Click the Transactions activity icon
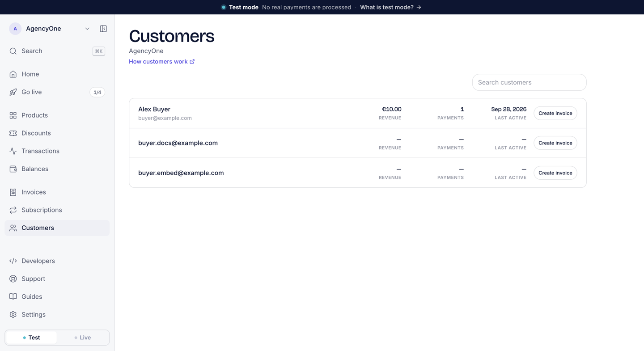The width and height of the screenshot is (644, 351). pos(13,151)
